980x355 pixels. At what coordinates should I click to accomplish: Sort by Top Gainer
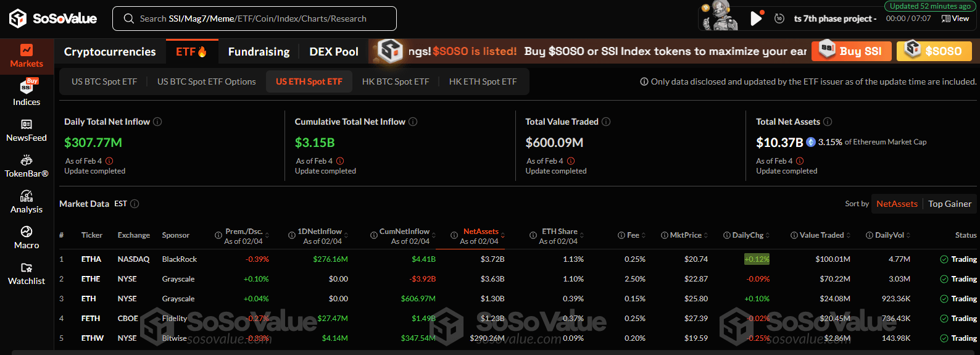pyautogui.click(x=949, y=204)
